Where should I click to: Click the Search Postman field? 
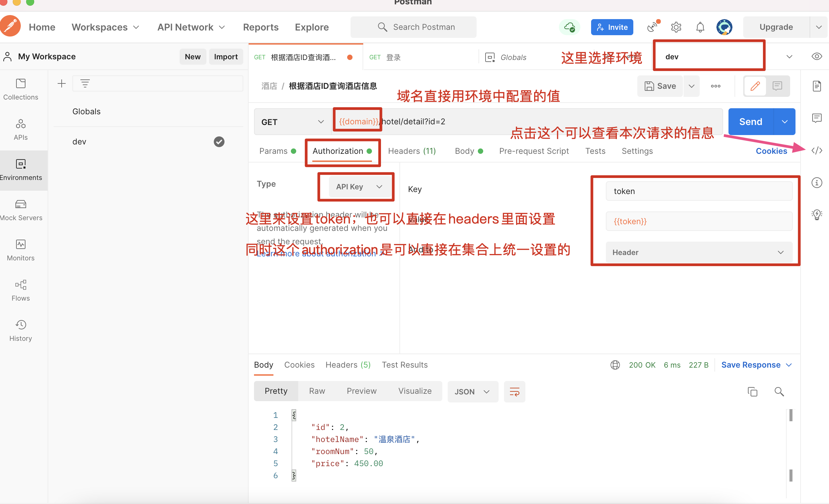[413, 27]
